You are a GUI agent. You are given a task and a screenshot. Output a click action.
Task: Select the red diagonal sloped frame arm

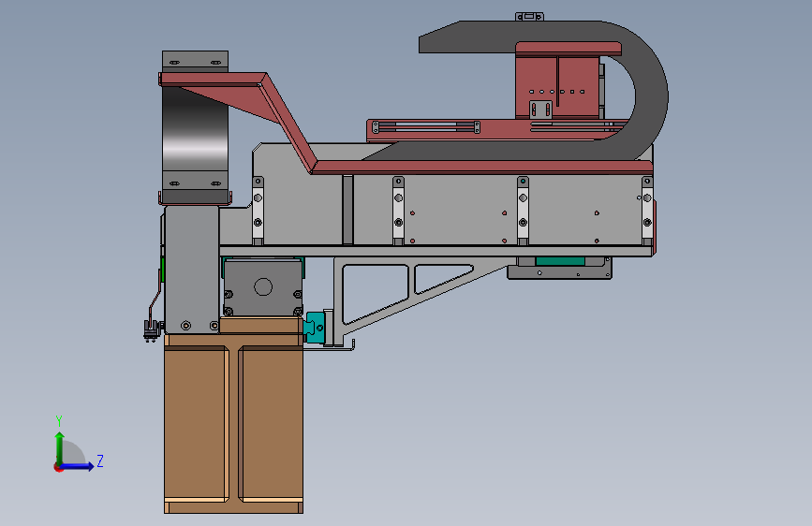pos(288,122)
